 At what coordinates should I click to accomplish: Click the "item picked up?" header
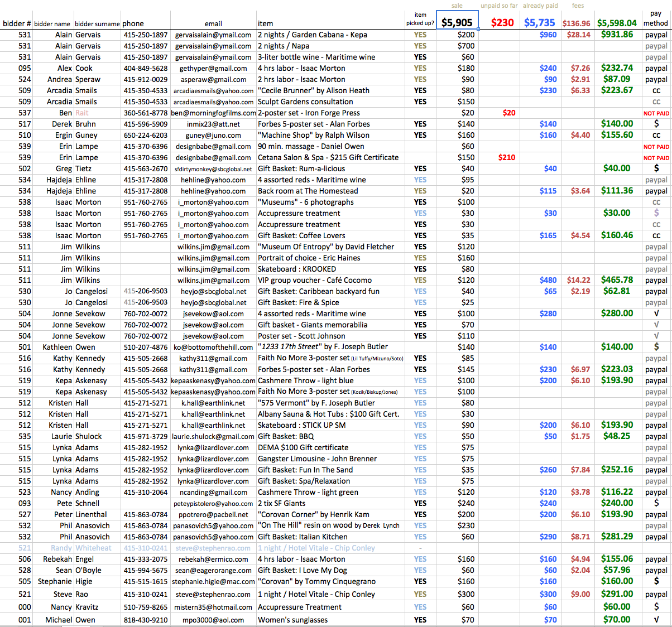click(420, 19)
